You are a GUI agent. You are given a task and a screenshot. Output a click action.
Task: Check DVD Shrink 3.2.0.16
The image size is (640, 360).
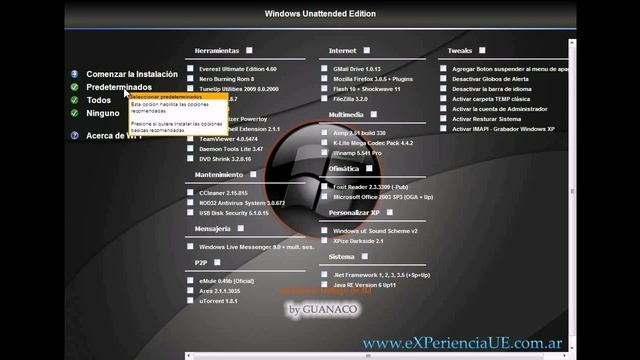click(190, 158)
